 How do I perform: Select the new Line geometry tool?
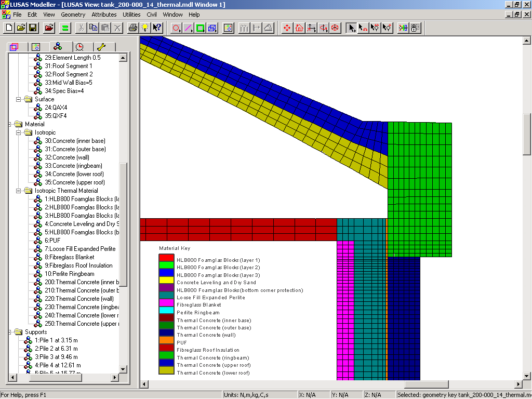188,28
